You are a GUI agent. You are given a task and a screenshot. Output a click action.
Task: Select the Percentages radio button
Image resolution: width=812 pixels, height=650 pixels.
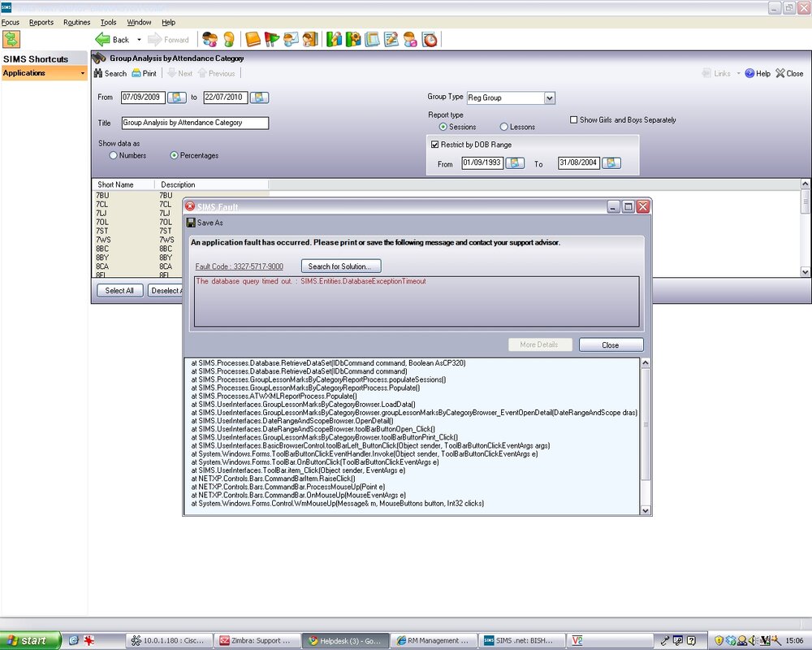coord(174,155)
